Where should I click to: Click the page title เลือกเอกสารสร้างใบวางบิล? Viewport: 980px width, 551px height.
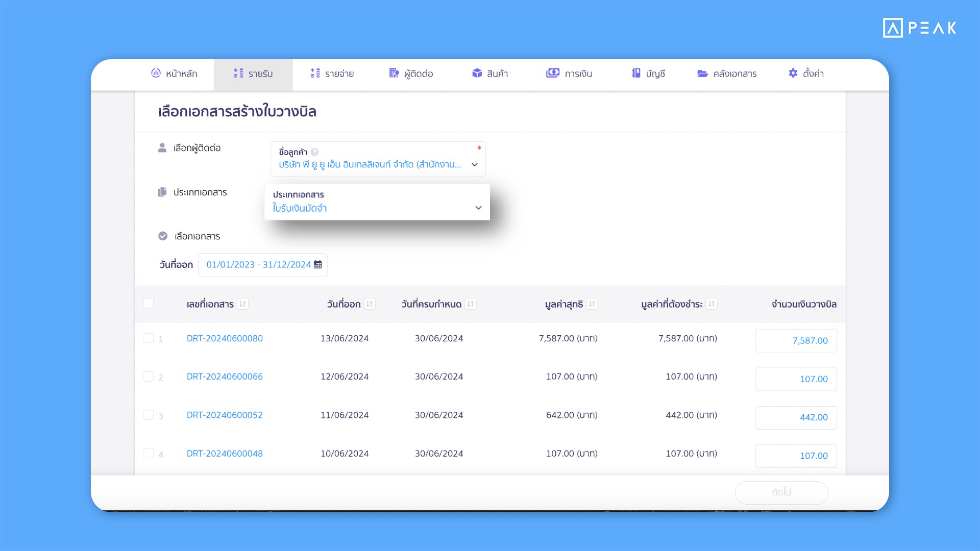coord(237,111)
